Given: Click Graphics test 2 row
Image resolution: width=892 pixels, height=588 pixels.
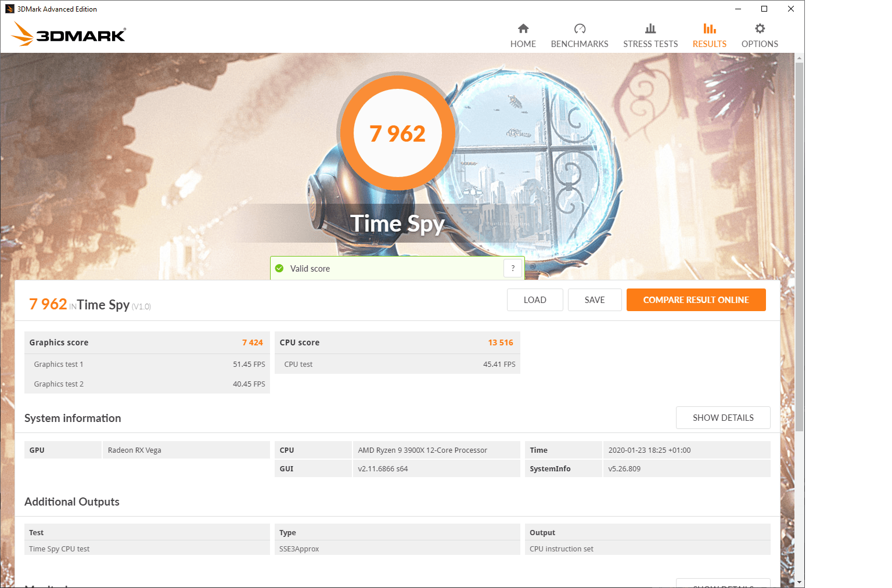Looking at the screenshot, I should point(147,384).
